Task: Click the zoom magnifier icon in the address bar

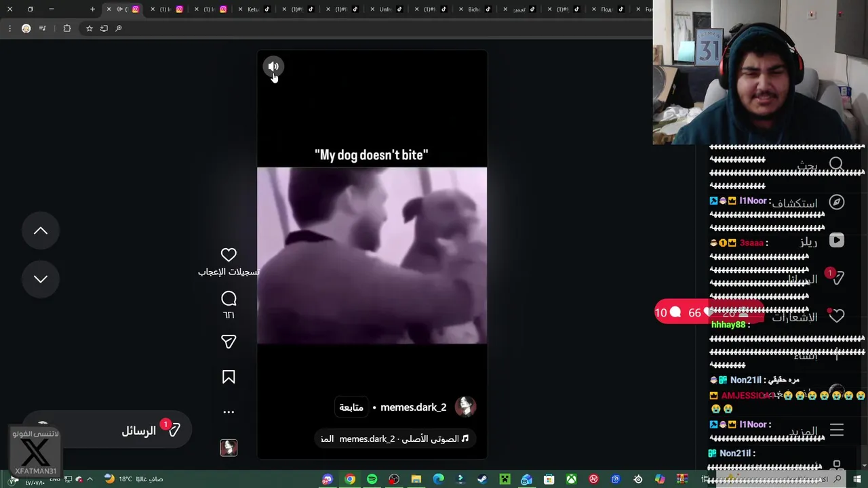Action: click(x=119, y=28)
